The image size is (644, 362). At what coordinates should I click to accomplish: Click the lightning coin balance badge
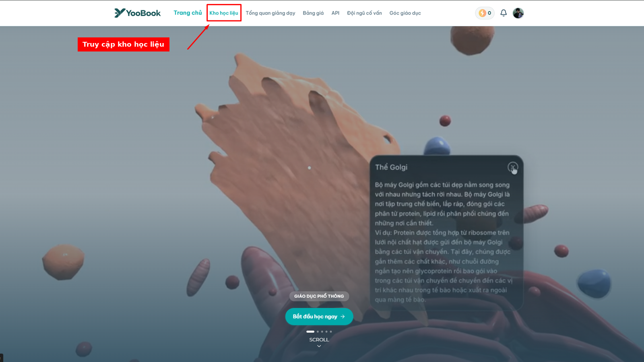[485, 13]
